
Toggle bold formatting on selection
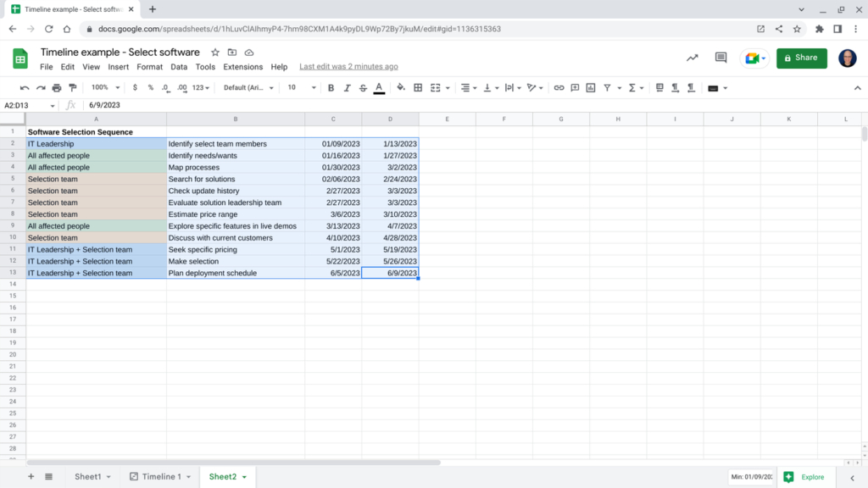click(331, 87)
